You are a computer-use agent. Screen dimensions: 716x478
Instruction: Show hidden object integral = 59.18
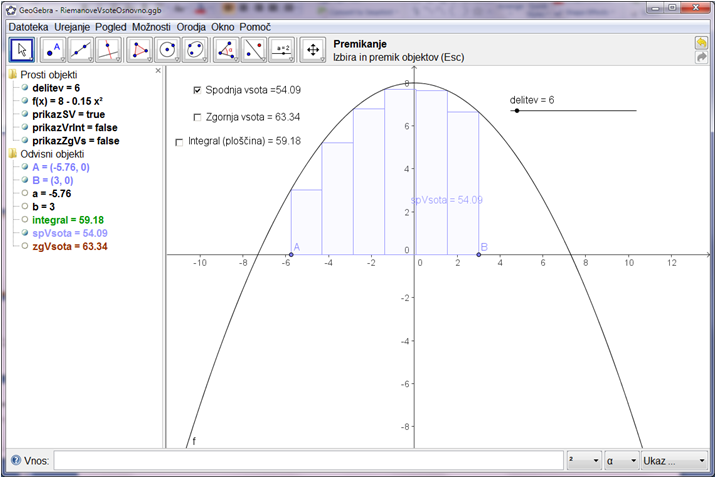[25, 220]
